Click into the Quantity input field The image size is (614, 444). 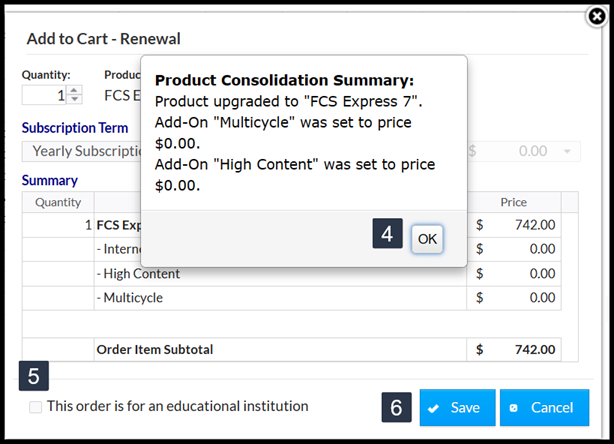(44, 95)
